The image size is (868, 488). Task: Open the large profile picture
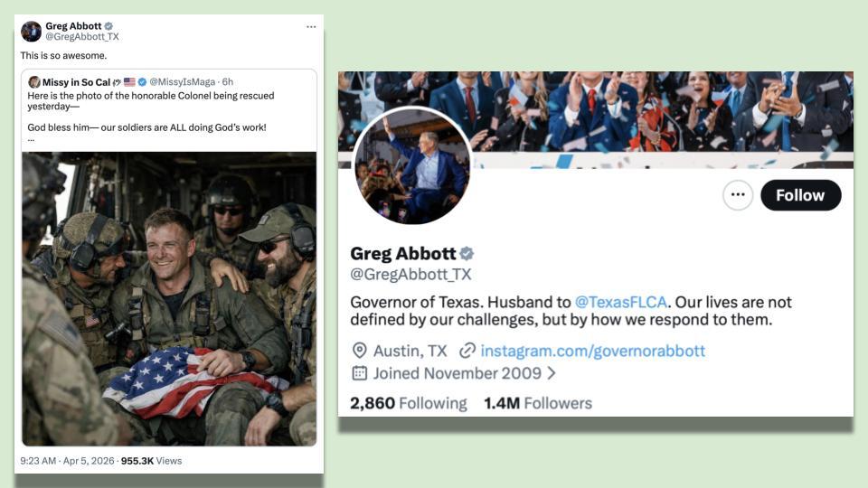tap(412, 166)
